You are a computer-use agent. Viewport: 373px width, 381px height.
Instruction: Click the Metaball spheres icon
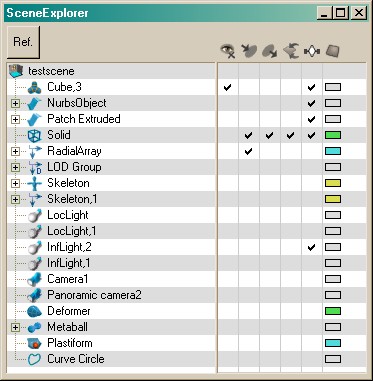pyautogui.click(x=34, y=327)
